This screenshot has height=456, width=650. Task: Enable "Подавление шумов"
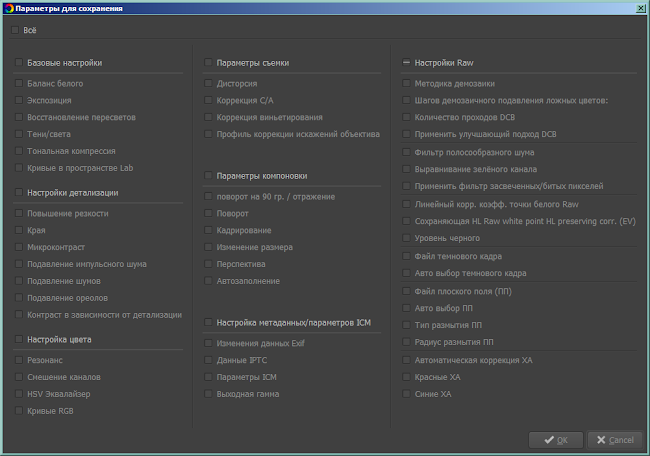click(19, 281)
